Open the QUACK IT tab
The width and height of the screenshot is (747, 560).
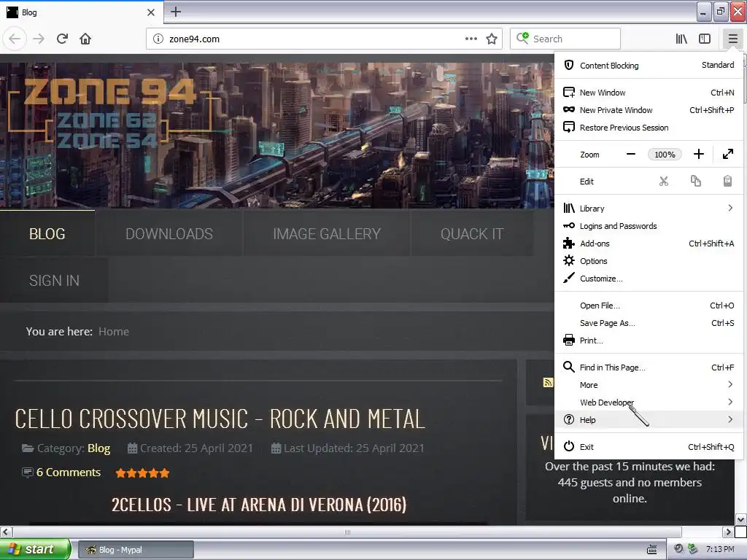(x=472, y=234)
